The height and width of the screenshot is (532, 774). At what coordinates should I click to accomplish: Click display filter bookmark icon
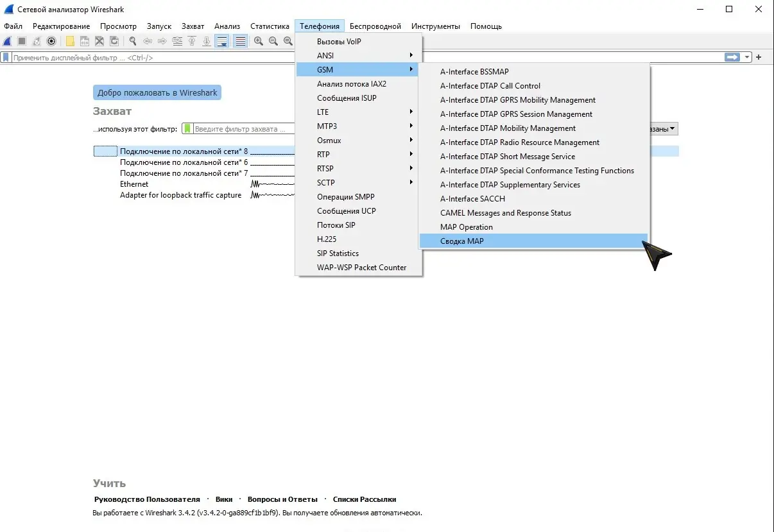[x=6, y=57]
